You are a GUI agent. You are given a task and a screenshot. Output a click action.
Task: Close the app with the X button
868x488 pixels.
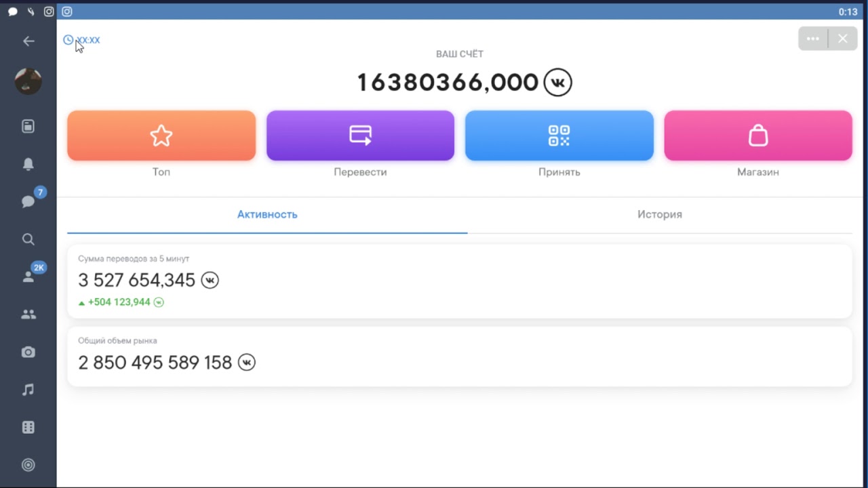coord(842,39)
